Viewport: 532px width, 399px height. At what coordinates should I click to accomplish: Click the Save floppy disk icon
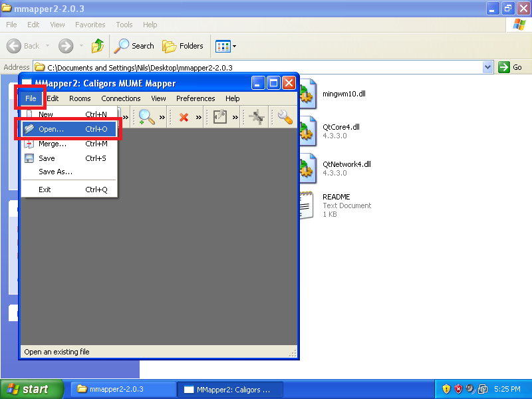click(29, 158)
